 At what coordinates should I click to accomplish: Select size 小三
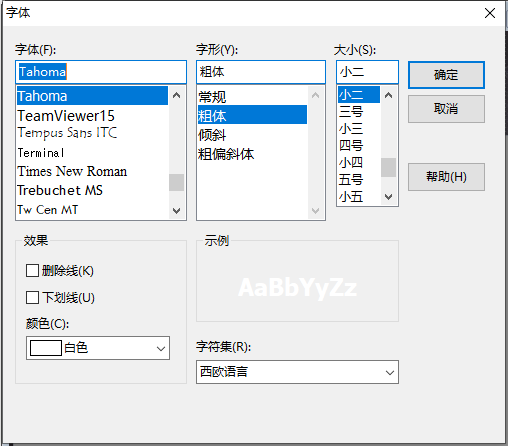pos(359,128)
